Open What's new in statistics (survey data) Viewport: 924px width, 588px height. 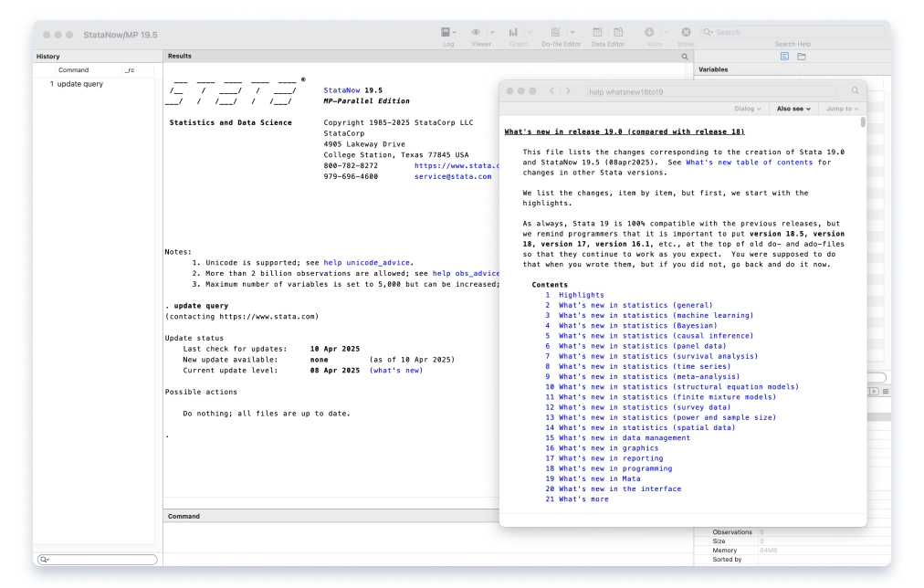(x=645, y=407)
